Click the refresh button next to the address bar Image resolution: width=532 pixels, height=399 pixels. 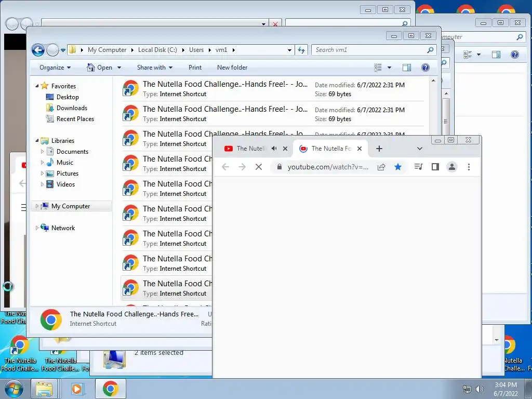(301, 50)
